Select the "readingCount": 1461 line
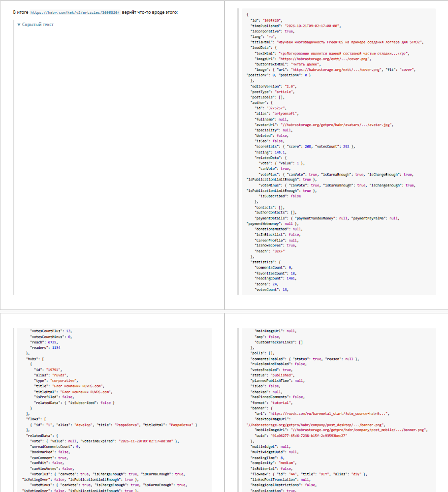The height and width of the screenshot is (492, 448). pyautogui.click(x=275, y=278)
